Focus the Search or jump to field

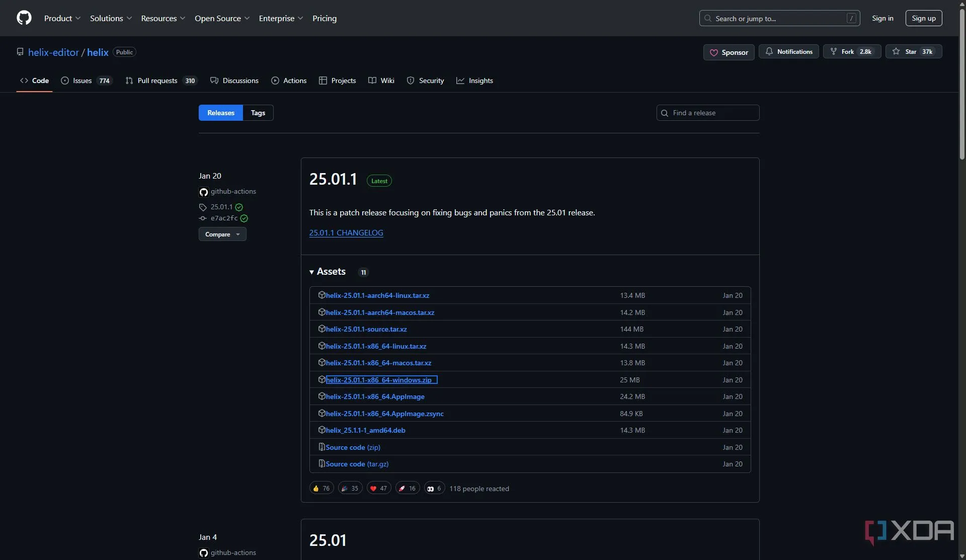click(779, 18)
